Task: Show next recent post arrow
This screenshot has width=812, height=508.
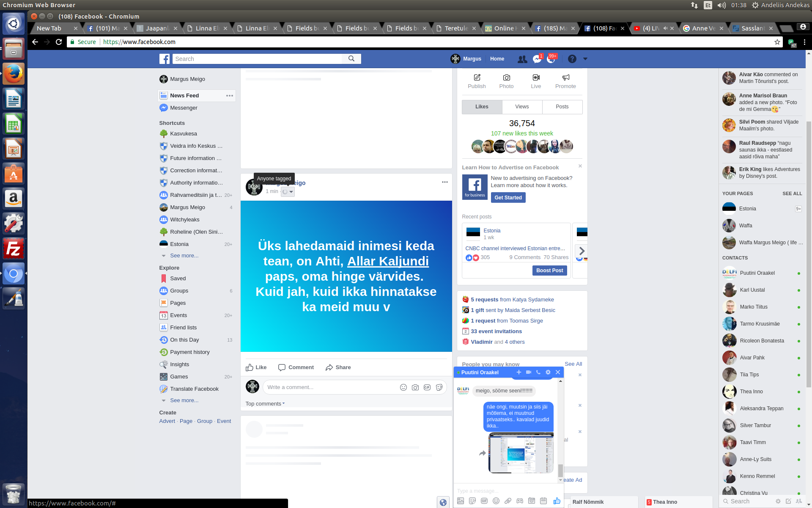Action: tap(582, 251)
